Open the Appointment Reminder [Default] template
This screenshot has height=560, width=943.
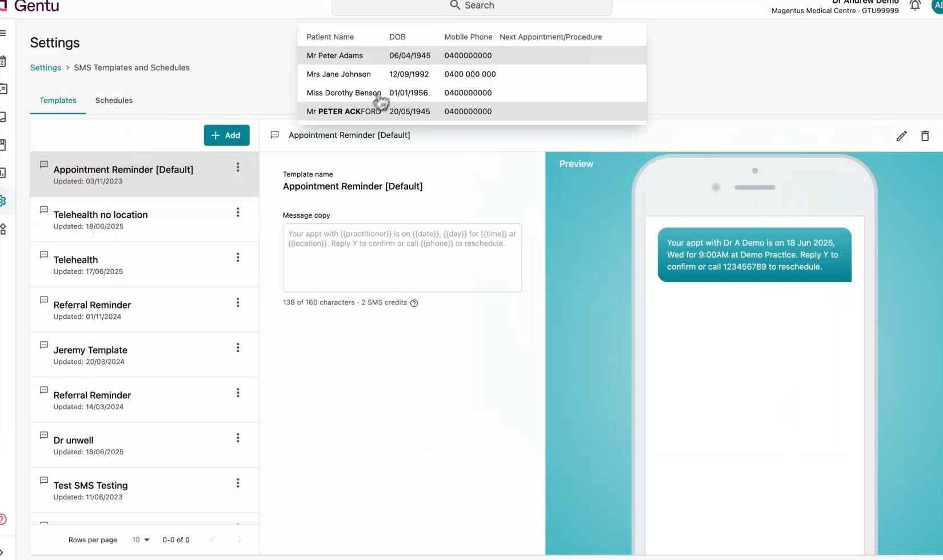[145, 174]
